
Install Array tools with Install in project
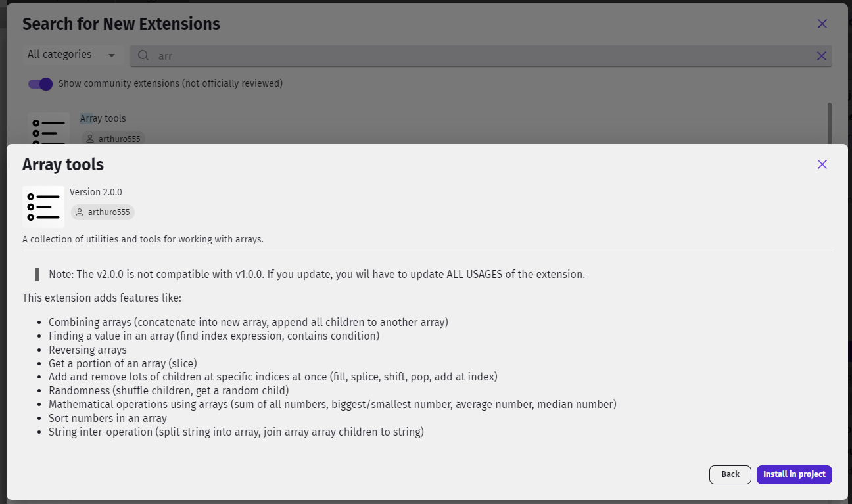point(794,474)
